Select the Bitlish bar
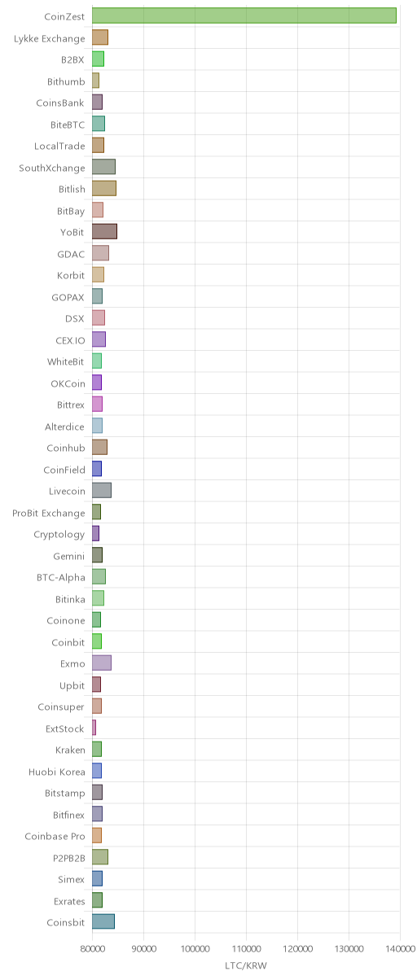Image resolution: width=417 pixels, height=980 pixels. tap(104, 188)
